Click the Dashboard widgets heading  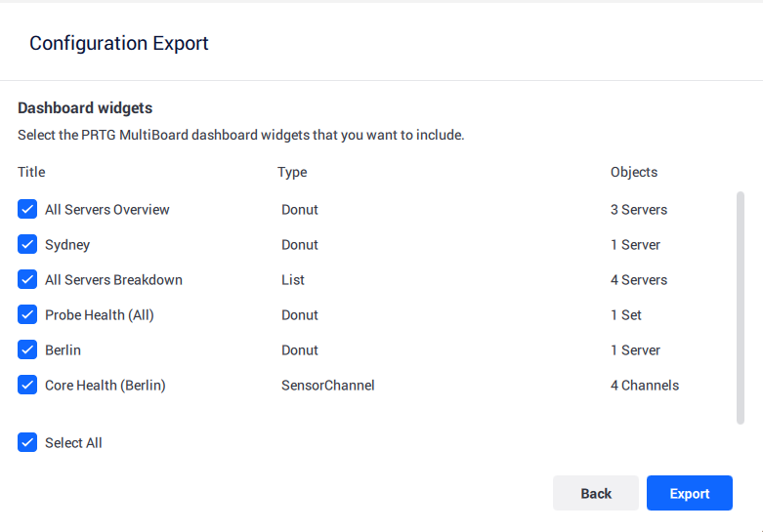tap(85, 108)
